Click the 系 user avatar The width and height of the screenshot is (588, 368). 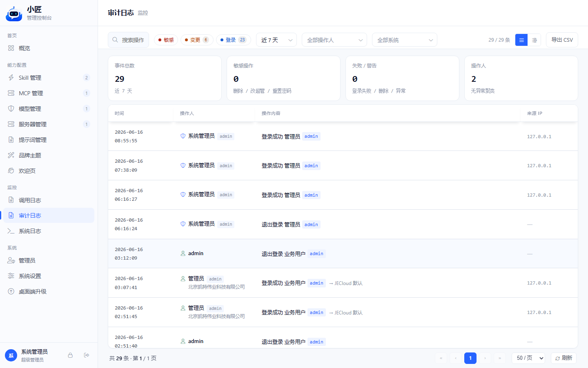tap(11, 355)
